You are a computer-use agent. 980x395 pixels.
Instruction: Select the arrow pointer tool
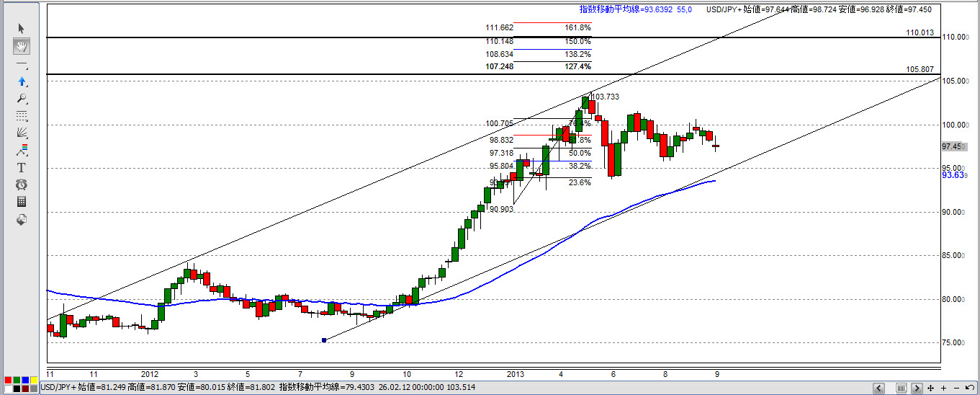click(x=22, y=29)
